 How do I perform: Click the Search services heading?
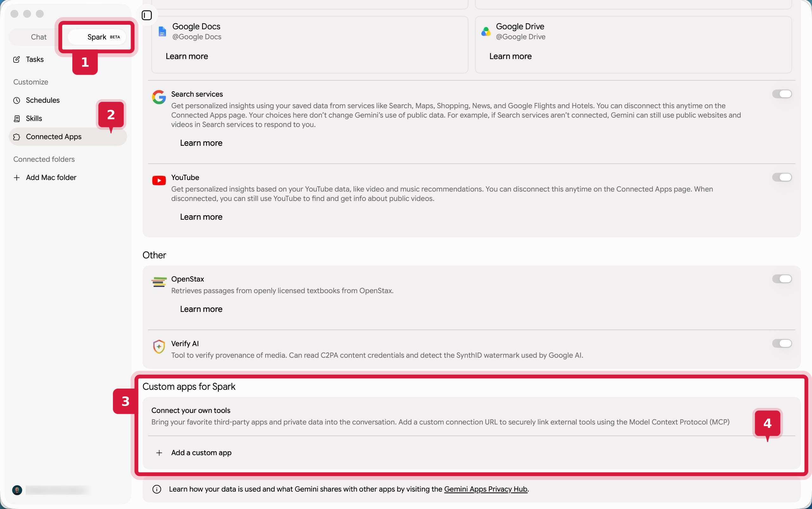point(197,94)
